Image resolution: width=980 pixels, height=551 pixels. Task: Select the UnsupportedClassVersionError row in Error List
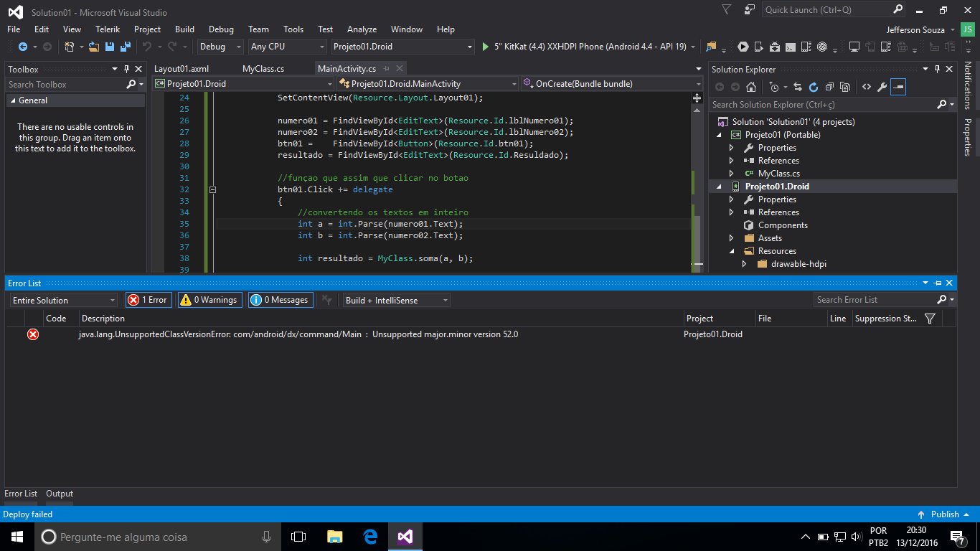(480, 334)
